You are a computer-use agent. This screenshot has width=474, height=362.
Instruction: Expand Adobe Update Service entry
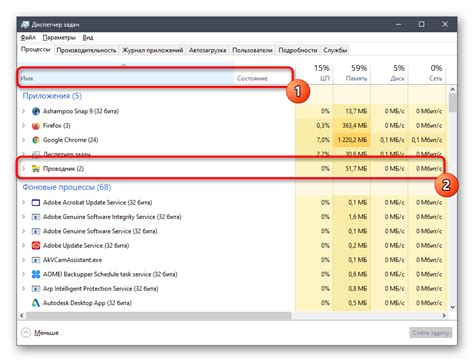[x=23, y=246]
